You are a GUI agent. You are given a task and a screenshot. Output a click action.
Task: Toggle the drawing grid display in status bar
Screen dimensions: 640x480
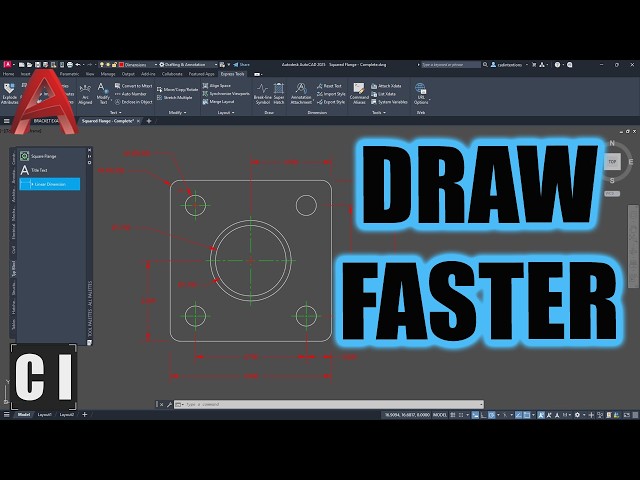point(453,415)
